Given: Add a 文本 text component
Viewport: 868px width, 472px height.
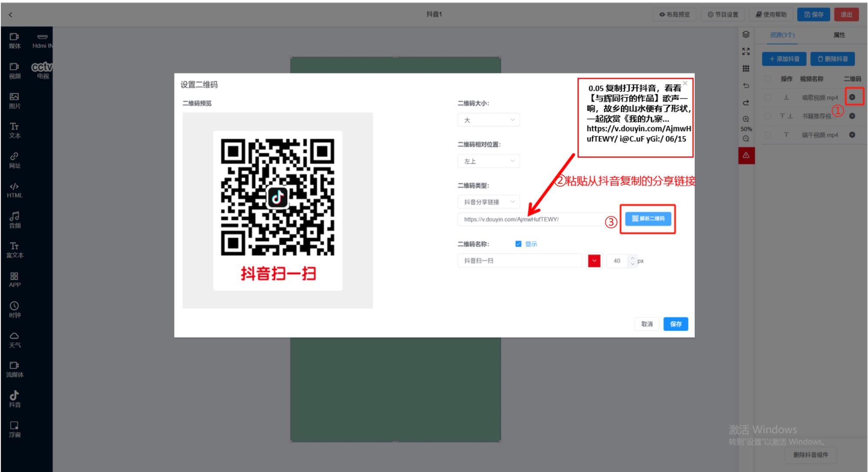Looking at the screenshot, I should click(x=14, y=131).
